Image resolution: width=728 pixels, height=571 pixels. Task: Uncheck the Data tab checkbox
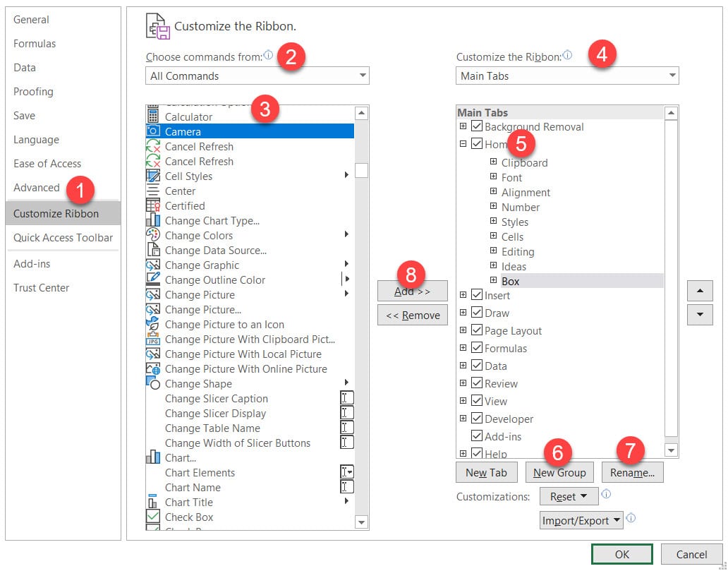[477, 365]
